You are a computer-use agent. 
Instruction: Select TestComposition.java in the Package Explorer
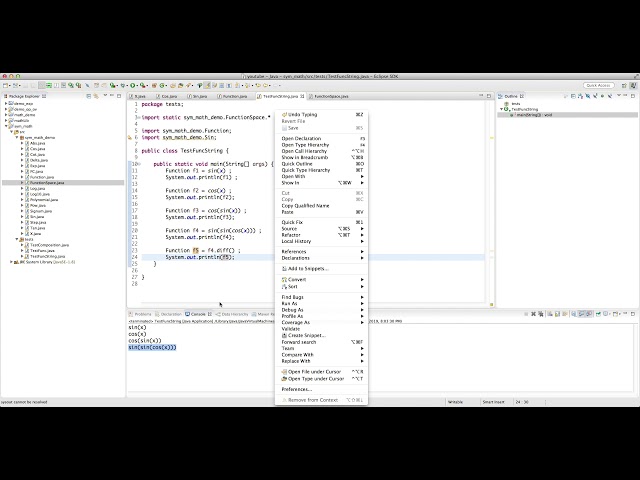(x=49, y=245)
